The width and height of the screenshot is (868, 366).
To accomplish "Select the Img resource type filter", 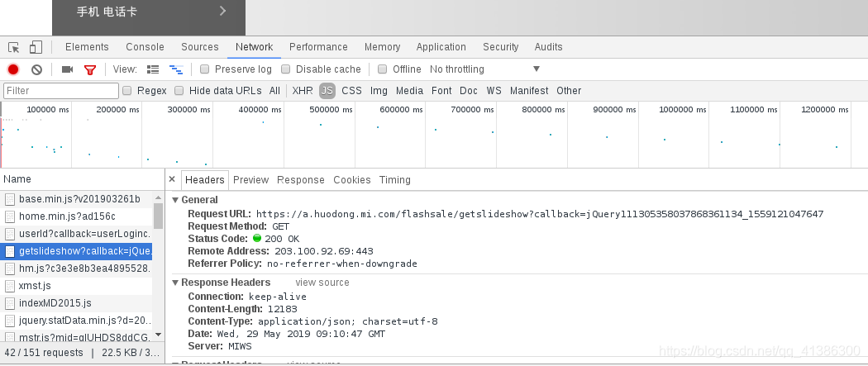I will [x=379, y=91].
